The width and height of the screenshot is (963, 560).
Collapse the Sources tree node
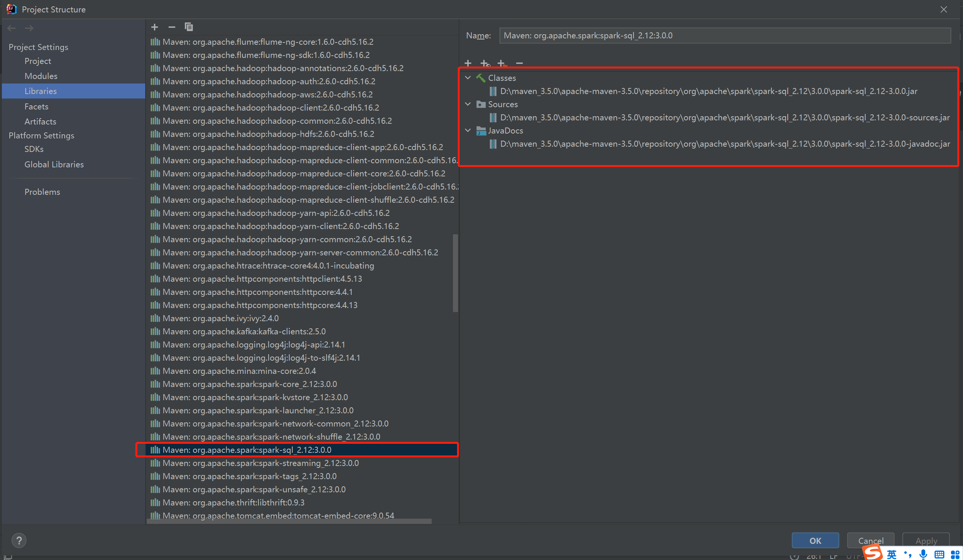(x=468, y=104)
